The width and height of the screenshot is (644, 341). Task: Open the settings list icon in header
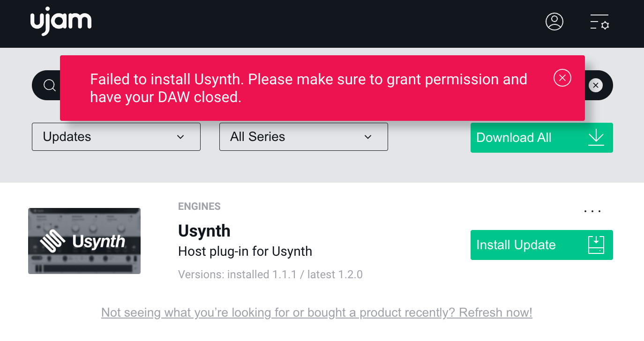click(599, 22)
